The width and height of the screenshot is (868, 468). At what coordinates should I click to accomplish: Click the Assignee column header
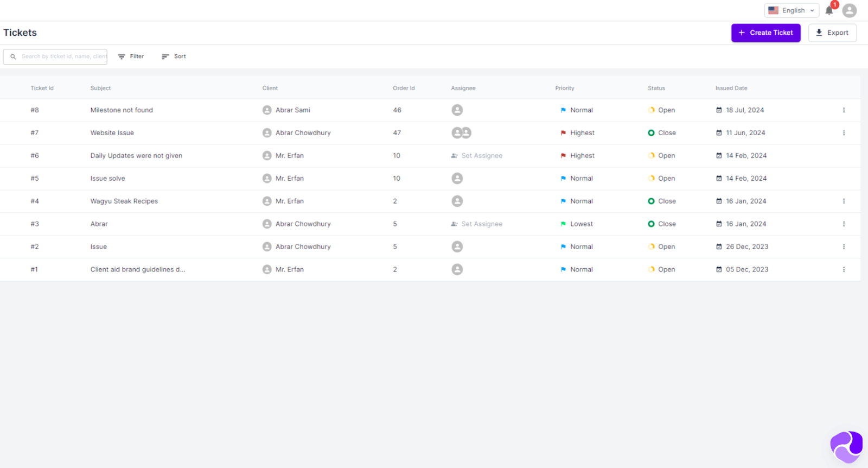point(463,88)
